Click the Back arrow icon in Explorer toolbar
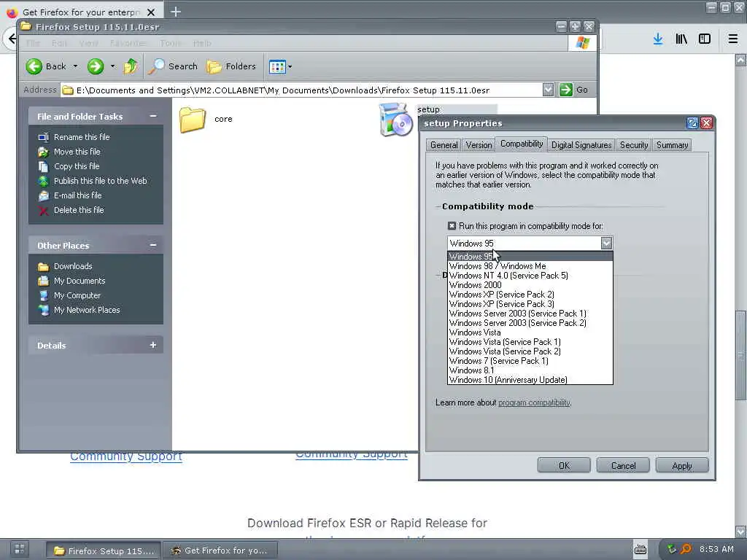 (34, 66)
